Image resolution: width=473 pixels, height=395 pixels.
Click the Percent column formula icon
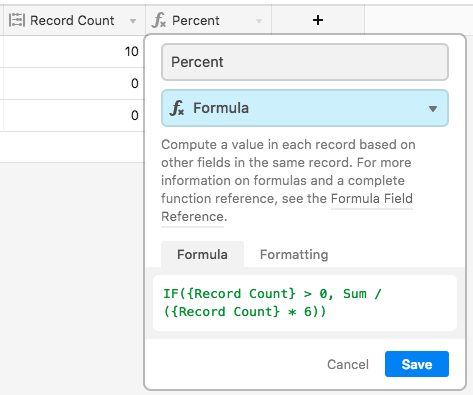[159, 20]
